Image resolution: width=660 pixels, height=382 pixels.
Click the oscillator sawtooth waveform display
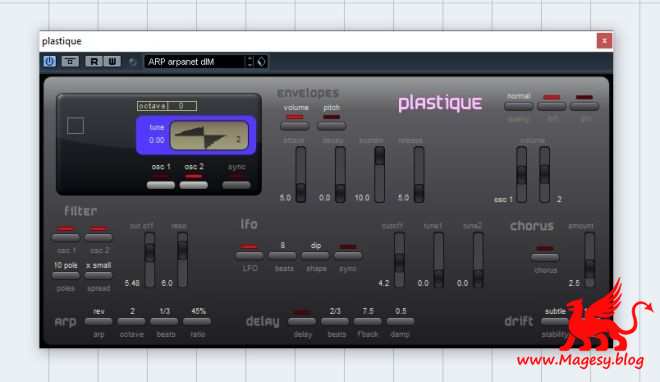point(209,135)
